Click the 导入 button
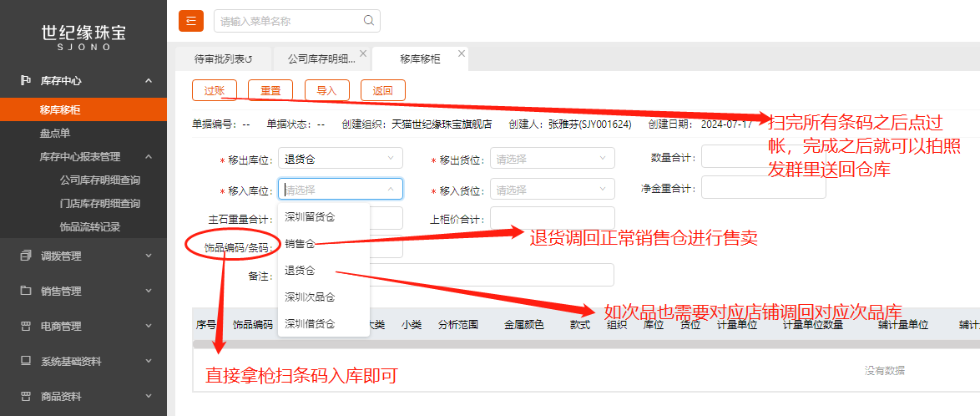980x416 pixels. (x=326, y=90)
